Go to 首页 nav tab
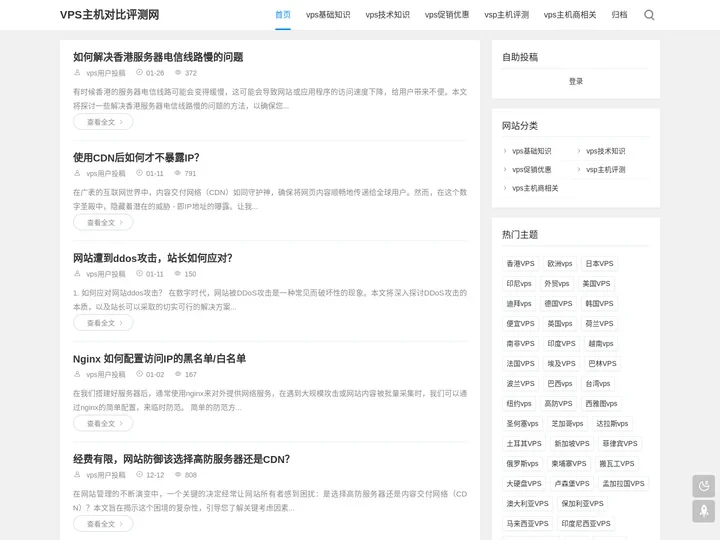The image size is (720, 540). point(283,15)
